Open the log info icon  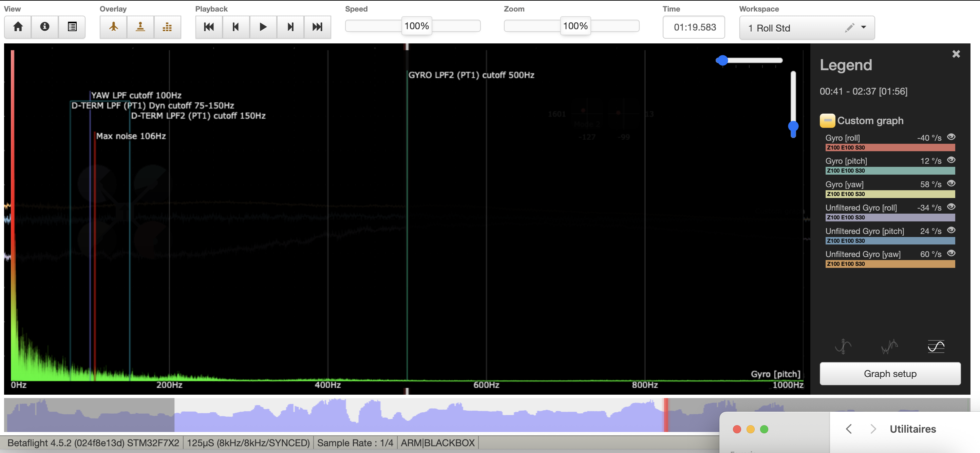point(45,27)
